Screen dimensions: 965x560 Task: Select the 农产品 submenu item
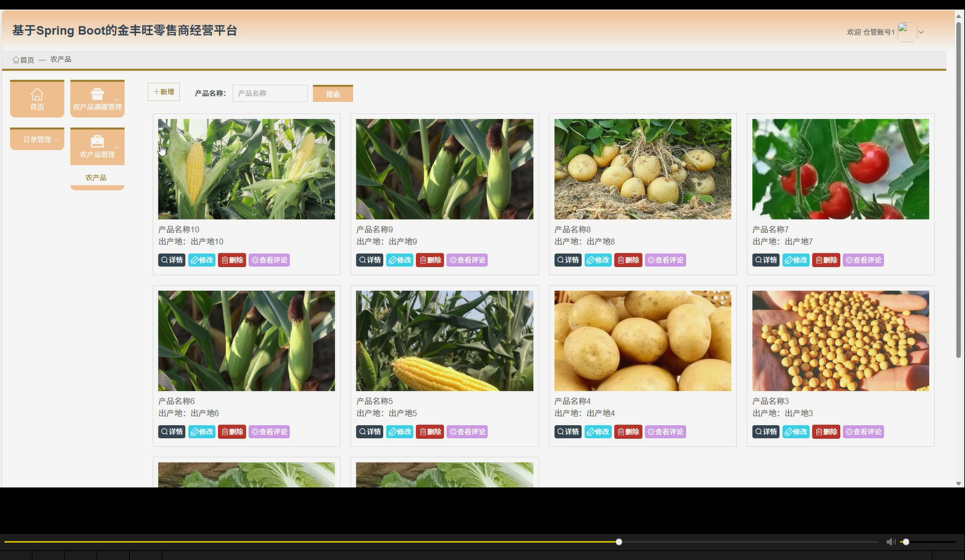(x=96, y=178)
